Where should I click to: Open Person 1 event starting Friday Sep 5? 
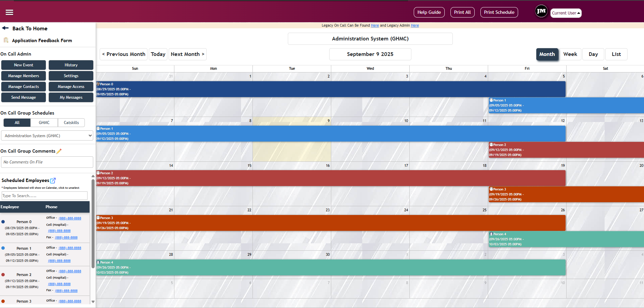coord(566,105)
